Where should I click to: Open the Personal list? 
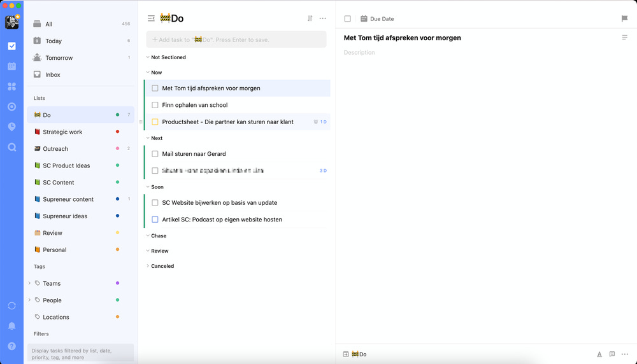coord(80,249)
